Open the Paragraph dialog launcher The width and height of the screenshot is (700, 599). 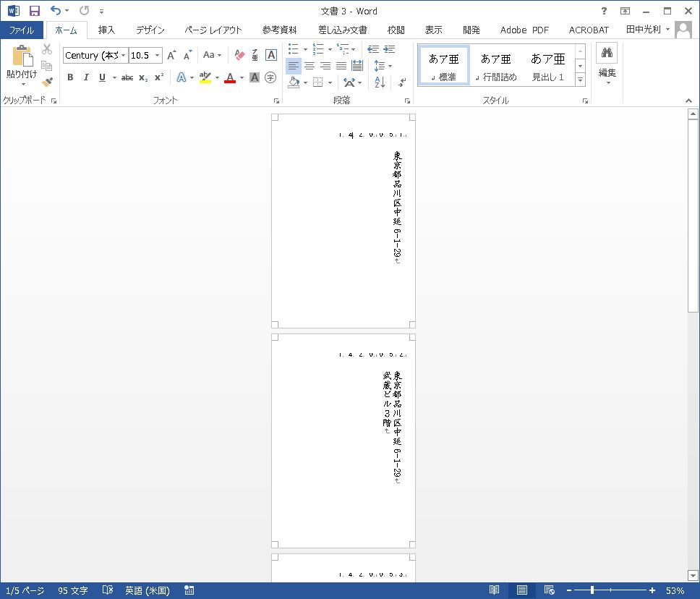pyautogui.click(x=407, y=101)
